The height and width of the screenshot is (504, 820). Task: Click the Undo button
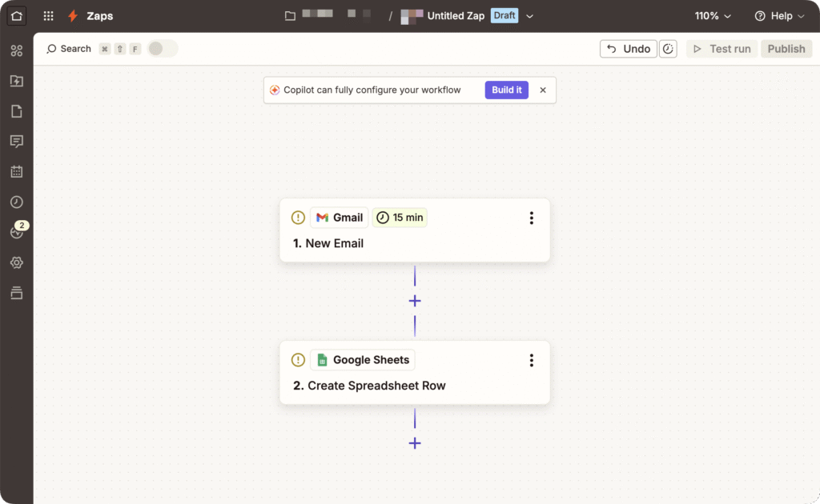[x=628, y=49]
